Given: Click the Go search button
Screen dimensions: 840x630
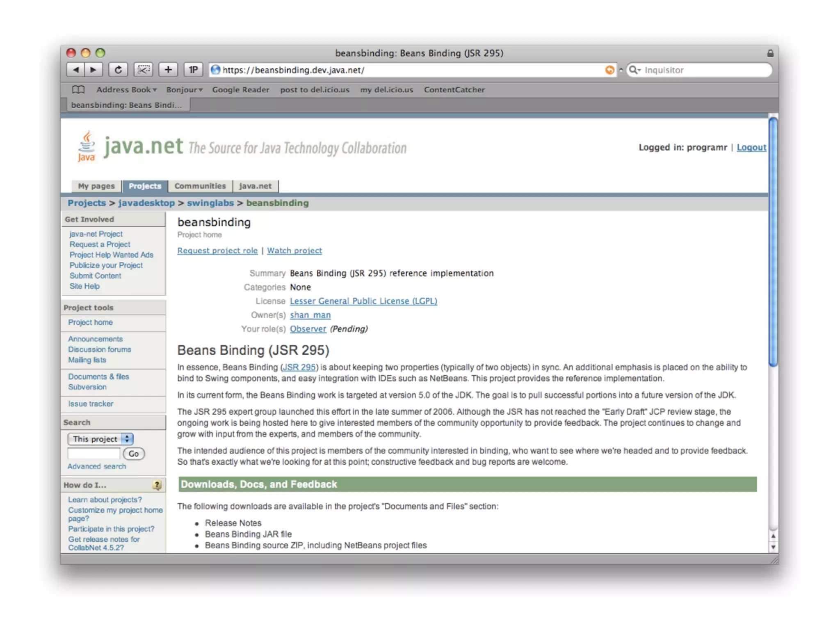Looking at the screenshot, I should click(x=134, y=454).
